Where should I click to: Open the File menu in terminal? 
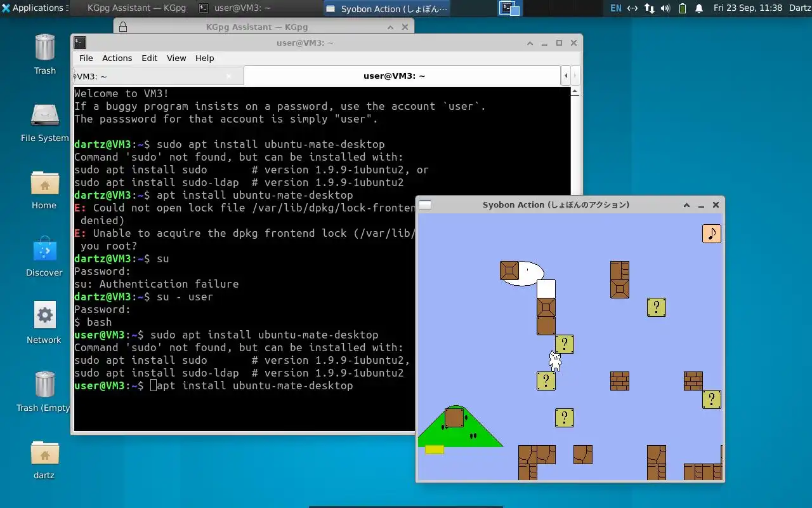(86, 58)
